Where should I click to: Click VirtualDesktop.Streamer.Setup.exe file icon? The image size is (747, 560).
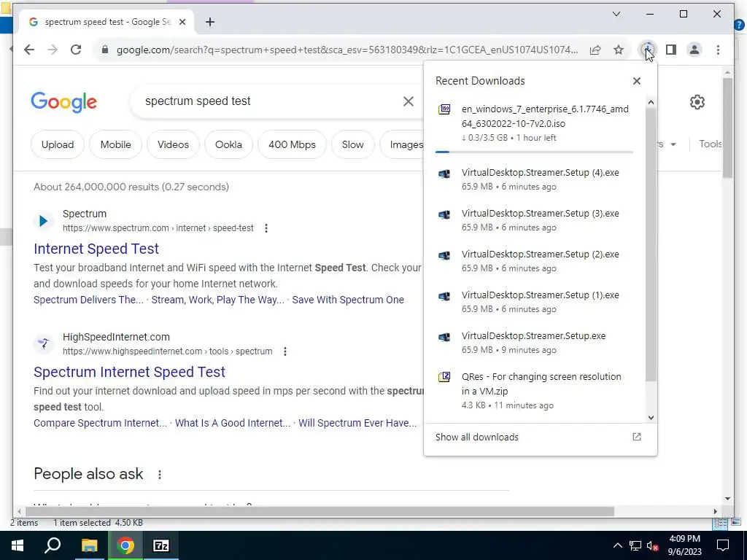tap(444, 337)
